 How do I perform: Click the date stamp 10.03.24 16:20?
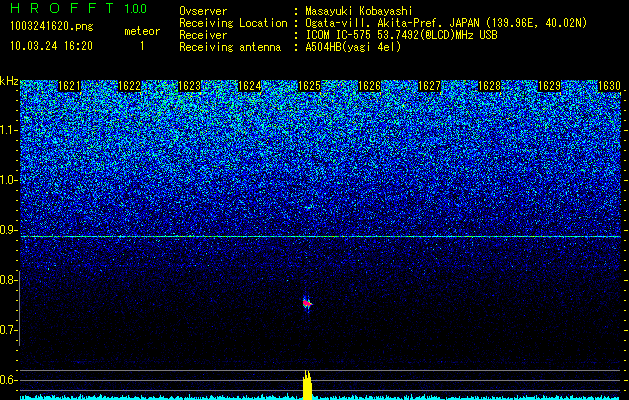point(51,46)
